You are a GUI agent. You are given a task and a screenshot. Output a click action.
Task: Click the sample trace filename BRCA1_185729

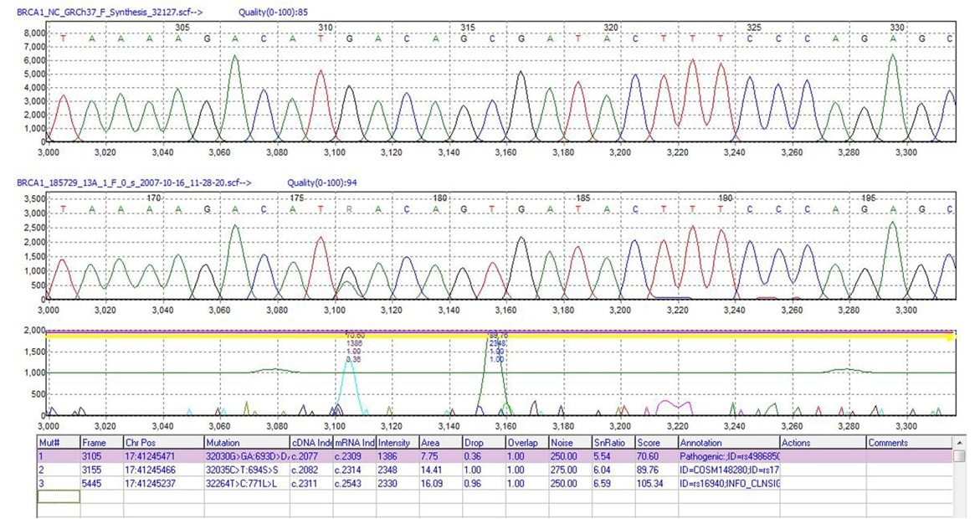[134, 182]
